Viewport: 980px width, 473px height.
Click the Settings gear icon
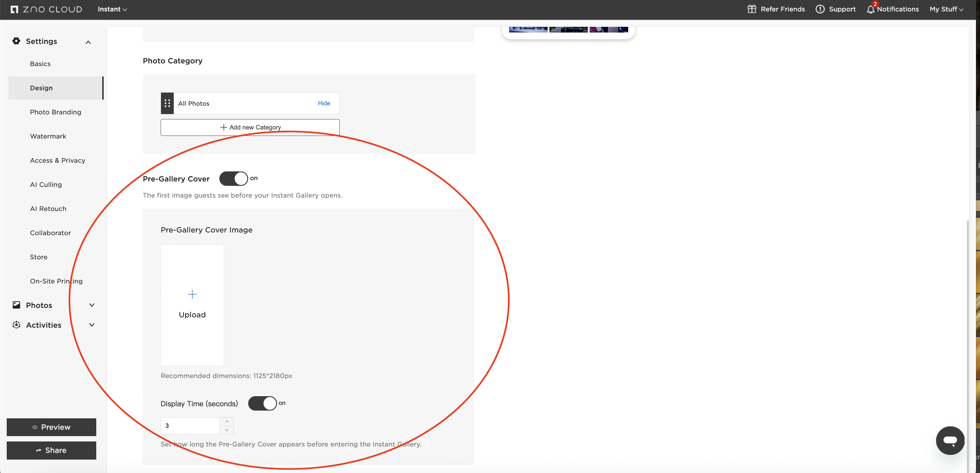pyautogui.click(x=16, y=41)
